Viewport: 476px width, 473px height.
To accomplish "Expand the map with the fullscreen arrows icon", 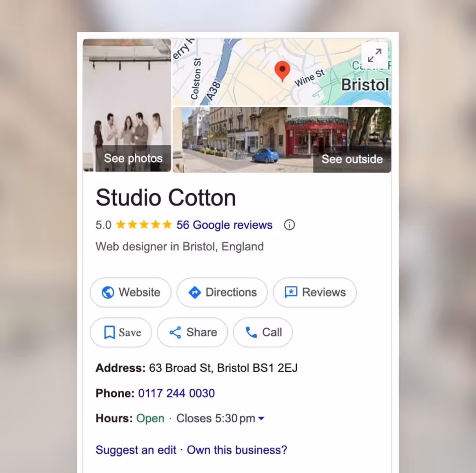I will coord(374,56).
